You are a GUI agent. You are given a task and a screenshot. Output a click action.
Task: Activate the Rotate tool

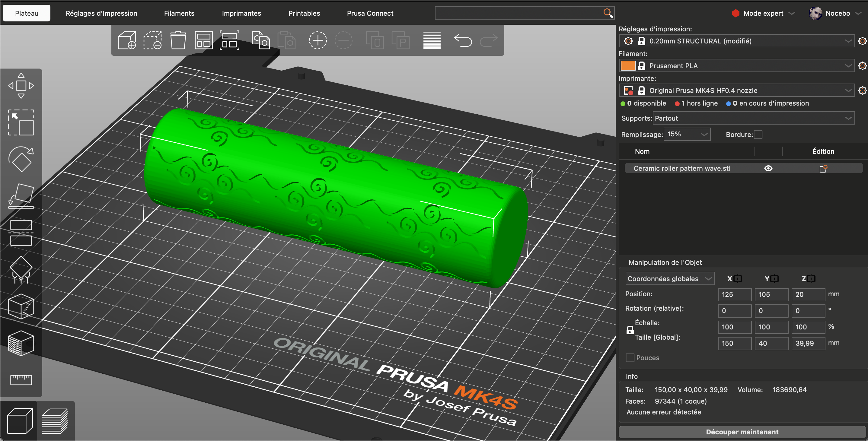tap(21, 159)
